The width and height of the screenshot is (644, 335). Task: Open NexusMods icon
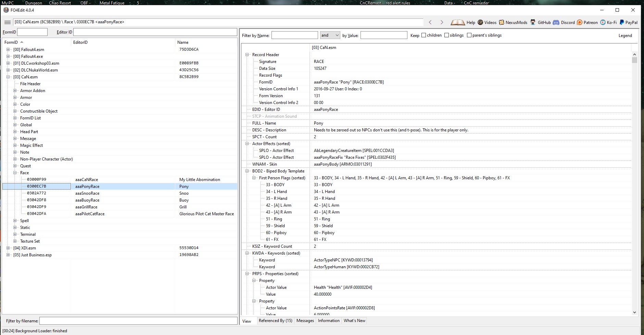pos(502,22)
